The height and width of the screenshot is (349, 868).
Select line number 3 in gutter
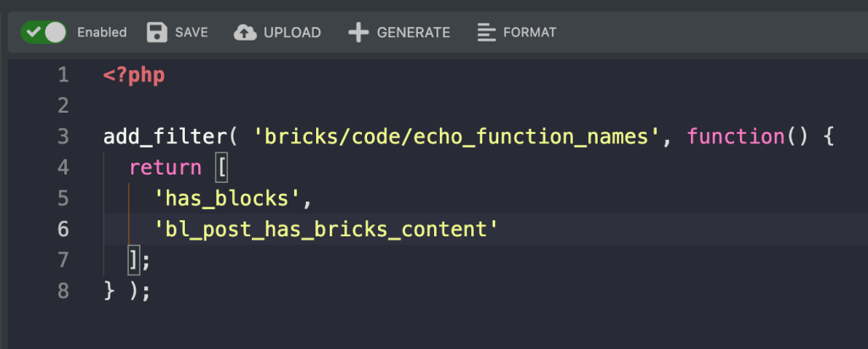click(64, 136)
